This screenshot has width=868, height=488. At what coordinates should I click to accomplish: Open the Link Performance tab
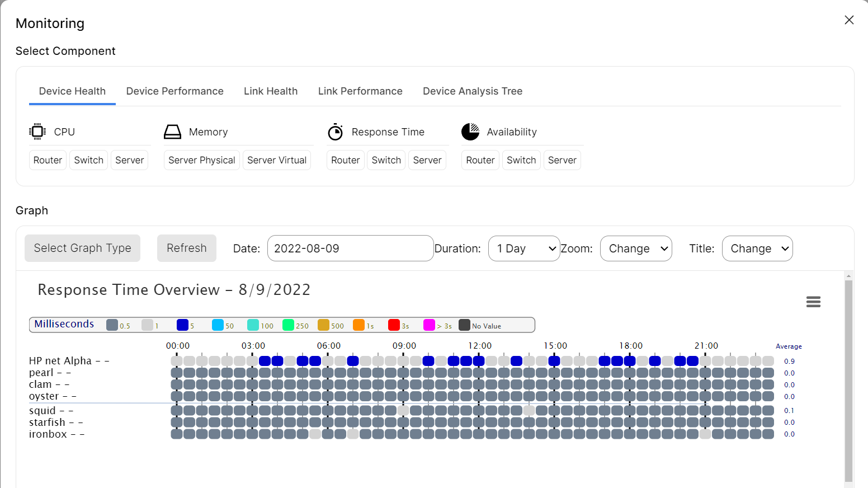pyautogui.click(x=360, y=91)
